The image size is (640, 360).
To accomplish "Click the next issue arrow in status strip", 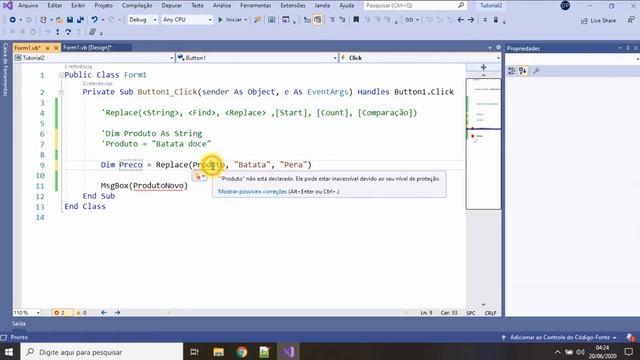I will pos(118,313).
